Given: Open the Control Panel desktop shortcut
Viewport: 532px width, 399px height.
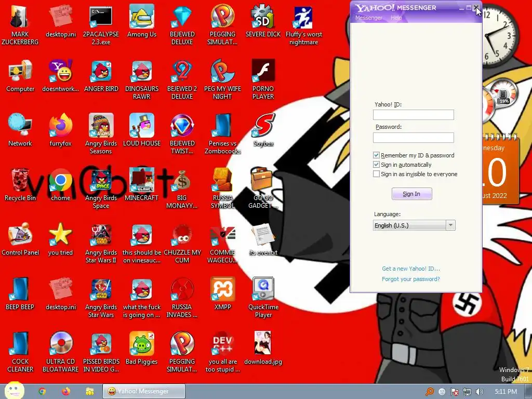Looking at the screenshot, I should (x=20, y=240).
